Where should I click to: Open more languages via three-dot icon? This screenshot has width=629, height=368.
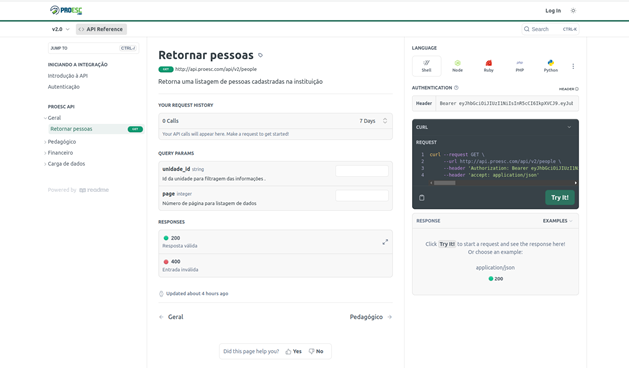pos(573,66)
